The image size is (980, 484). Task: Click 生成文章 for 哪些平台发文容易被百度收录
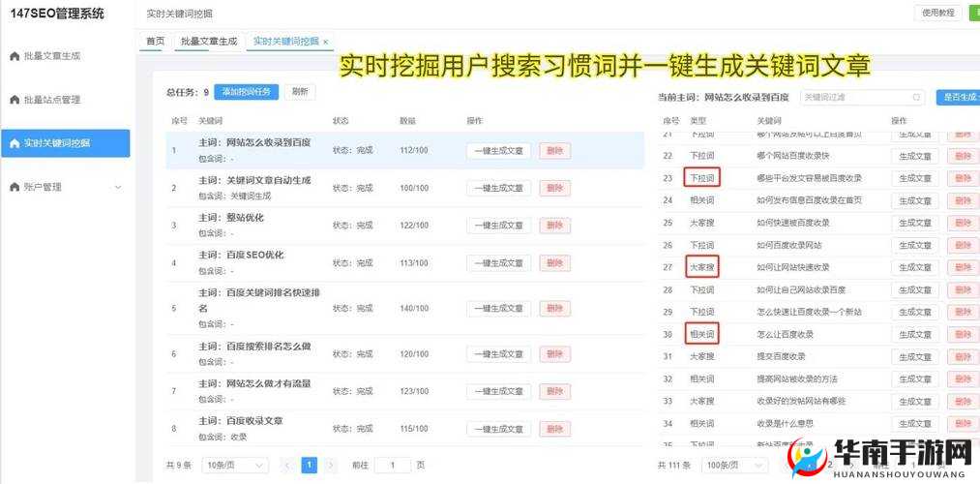point(915,179)
